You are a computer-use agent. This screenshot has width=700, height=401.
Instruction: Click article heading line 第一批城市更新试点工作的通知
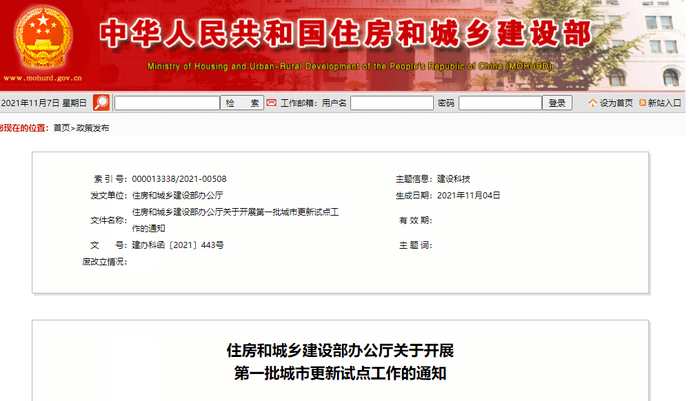[340, 373]
